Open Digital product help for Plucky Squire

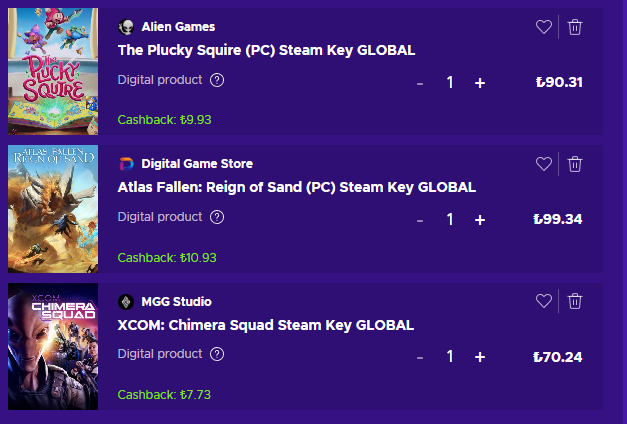(217, 80)
